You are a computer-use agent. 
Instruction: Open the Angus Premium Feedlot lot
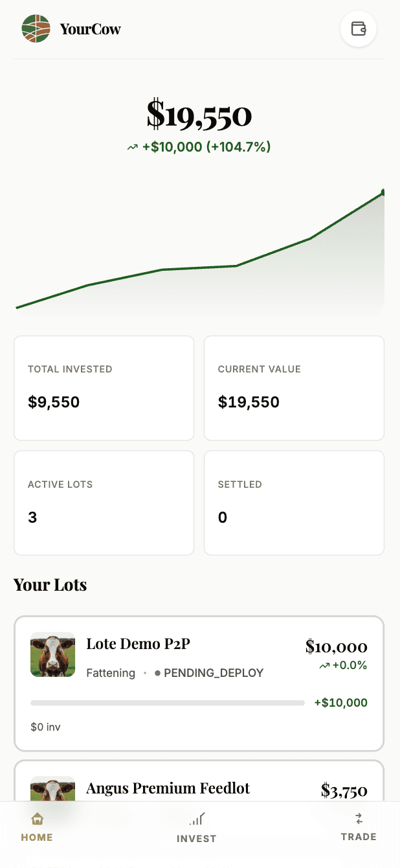(168, 788)
